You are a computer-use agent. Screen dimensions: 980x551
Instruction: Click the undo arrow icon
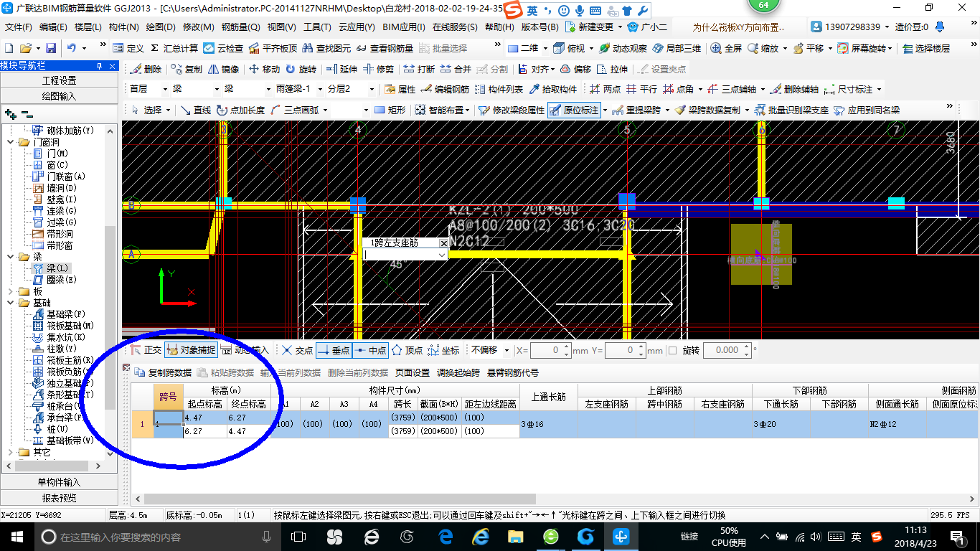point(72,48)
